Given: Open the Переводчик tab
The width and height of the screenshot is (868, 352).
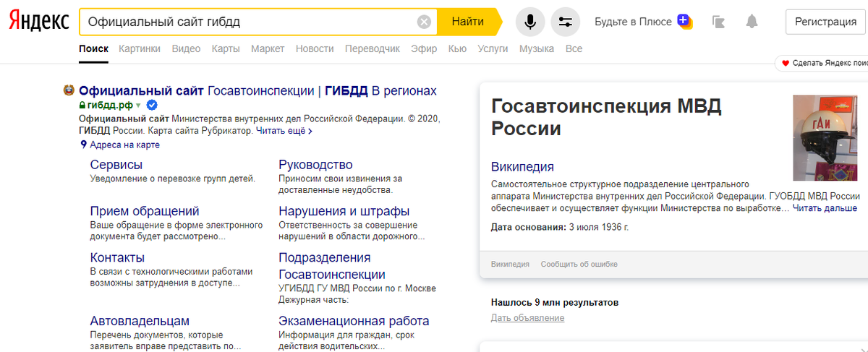Looking at the screenshot, I should (373, 48).
